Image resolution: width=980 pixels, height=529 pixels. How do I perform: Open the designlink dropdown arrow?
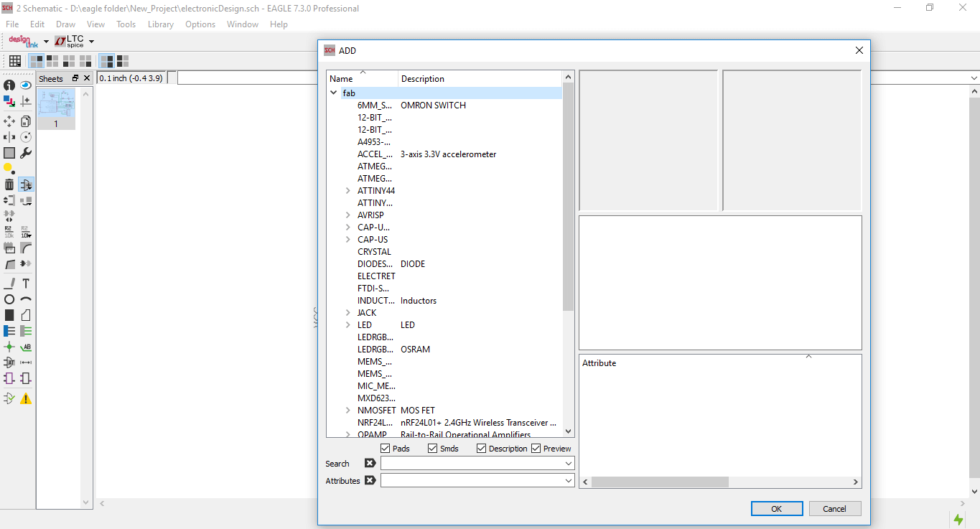pos(46,42)
